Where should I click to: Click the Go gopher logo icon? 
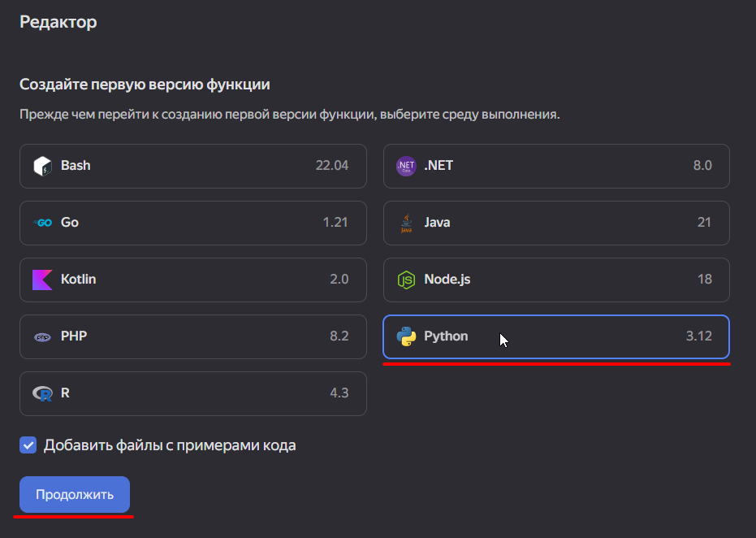coord(42,223)
